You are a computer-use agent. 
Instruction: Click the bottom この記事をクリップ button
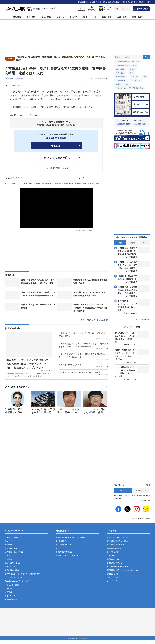pos(14,178)
